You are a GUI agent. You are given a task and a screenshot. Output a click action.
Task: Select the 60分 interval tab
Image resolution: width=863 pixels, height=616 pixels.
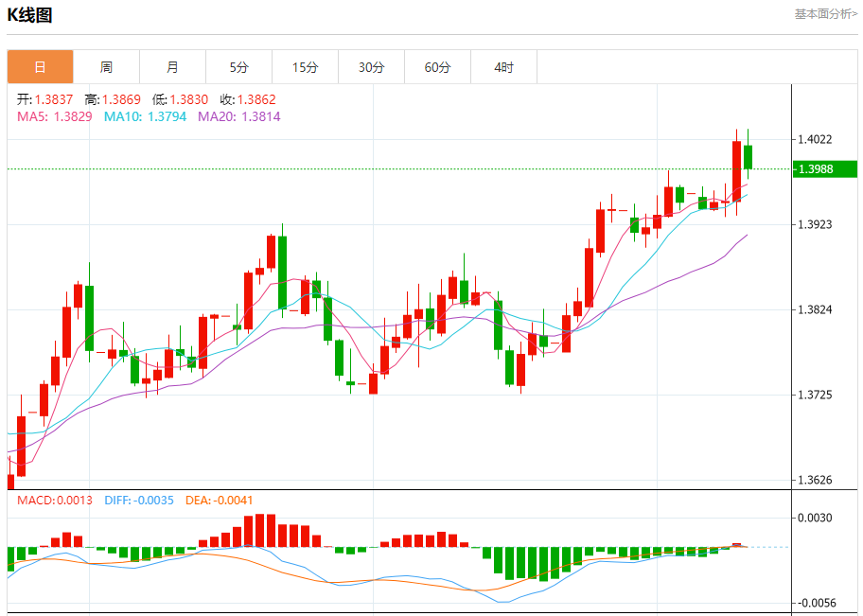click(437, 67)
